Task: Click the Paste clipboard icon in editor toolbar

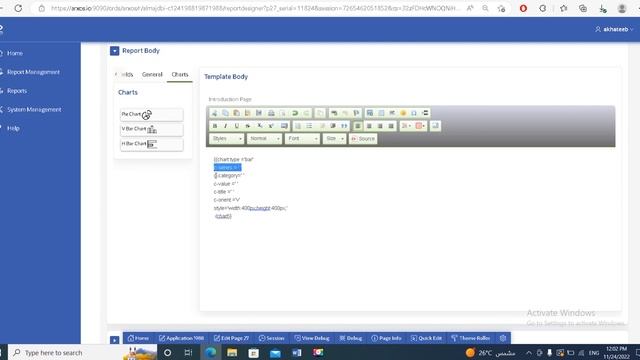Action: [236, 113]
